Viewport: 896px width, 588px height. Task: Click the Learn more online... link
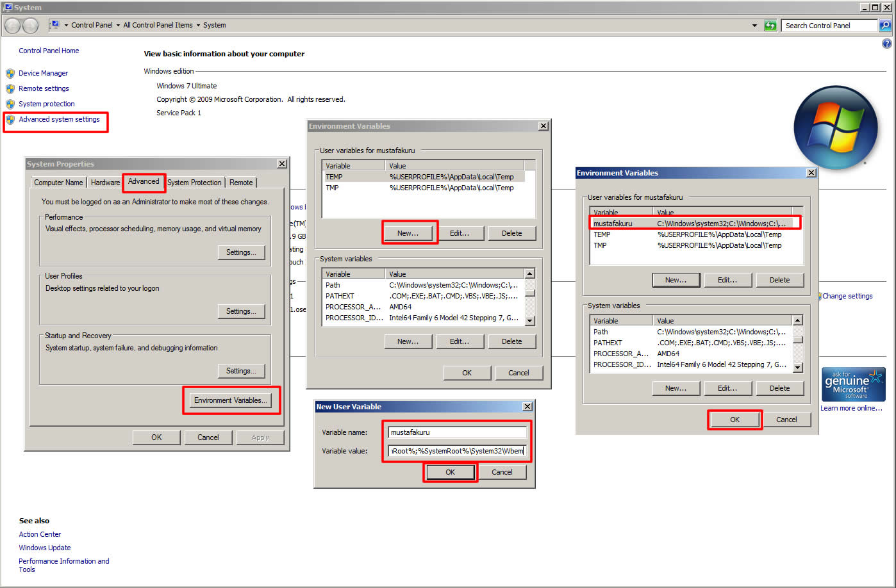[x=851, y=408]
